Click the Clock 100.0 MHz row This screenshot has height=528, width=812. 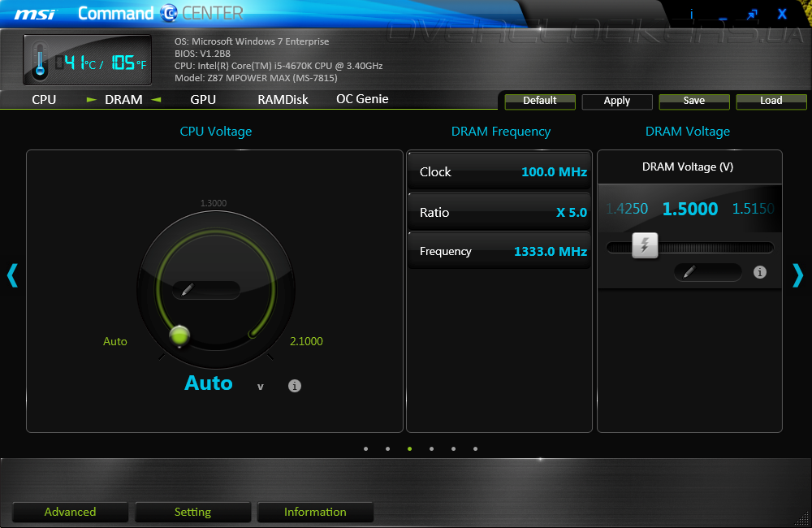pyautogui.click(x=499, y=171)
